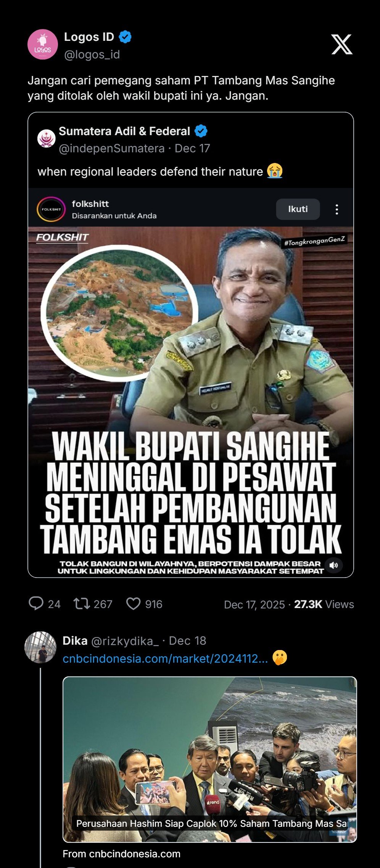Open Sumatera Adil & Federal avatar
The image size is (380, 868).
(47, 138)
